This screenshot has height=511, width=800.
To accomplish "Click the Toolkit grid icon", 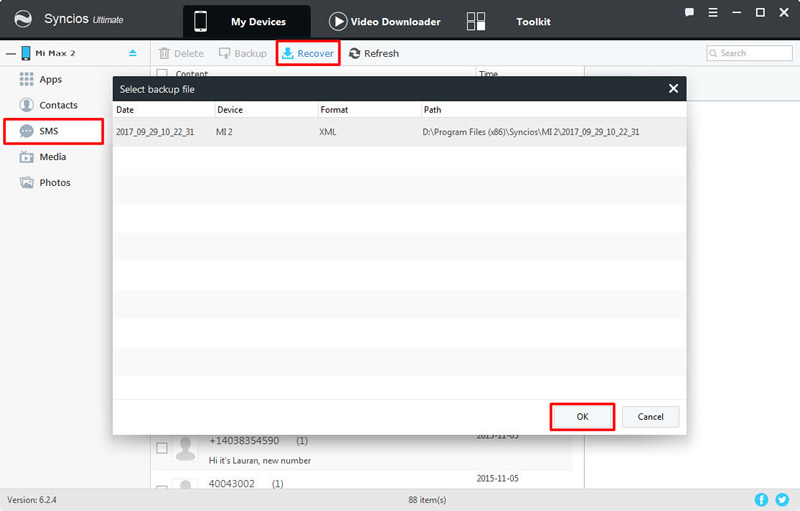I will 476,21.
